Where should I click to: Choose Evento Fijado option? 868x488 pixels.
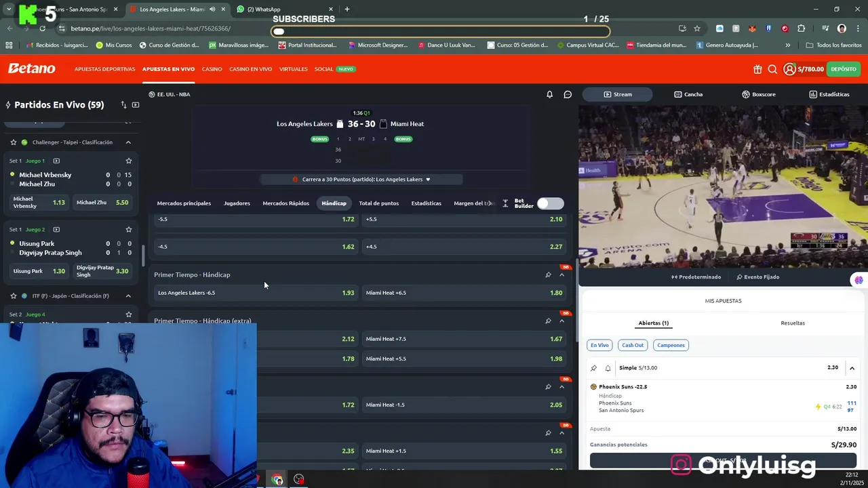coord(757,277)
